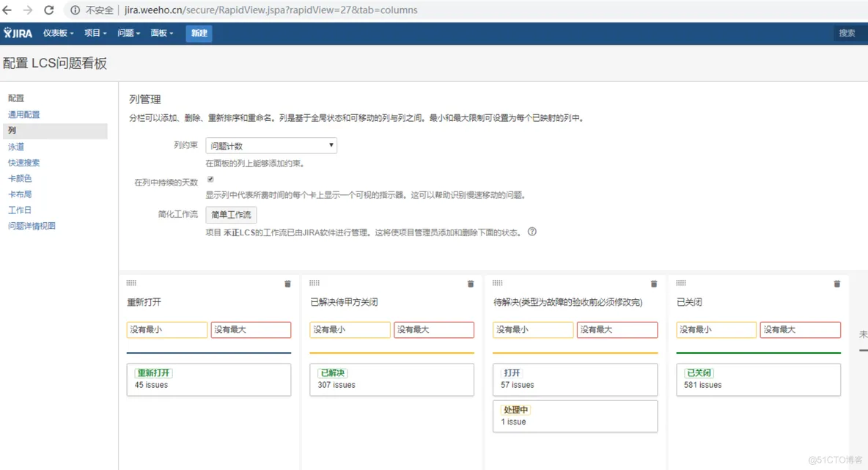Click the 没有最大 field in 已解决待甲方关闭 column
The image size is (868, 470).
point(434,330)
